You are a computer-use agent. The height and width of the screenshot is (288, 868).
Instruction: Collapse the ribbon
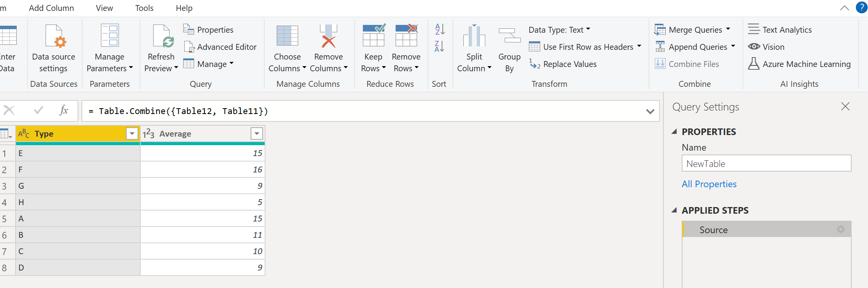844,8
